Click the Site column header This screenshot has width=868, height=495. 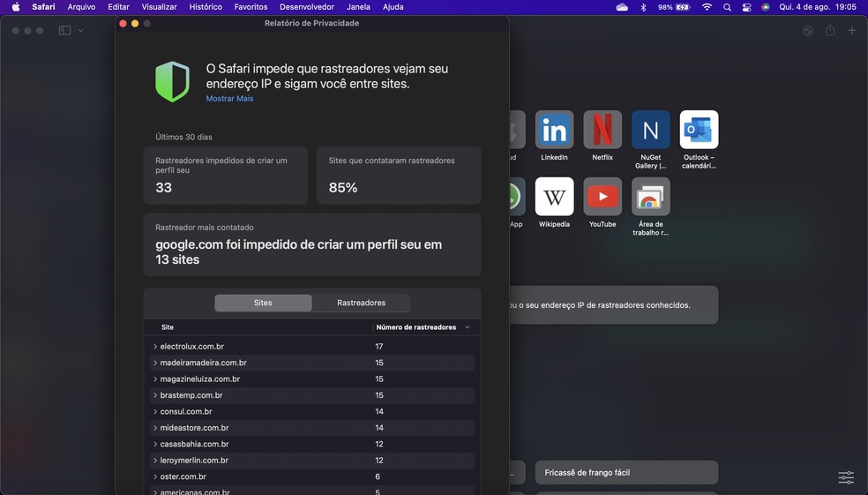pyautogui.click(x=168, y=327)
